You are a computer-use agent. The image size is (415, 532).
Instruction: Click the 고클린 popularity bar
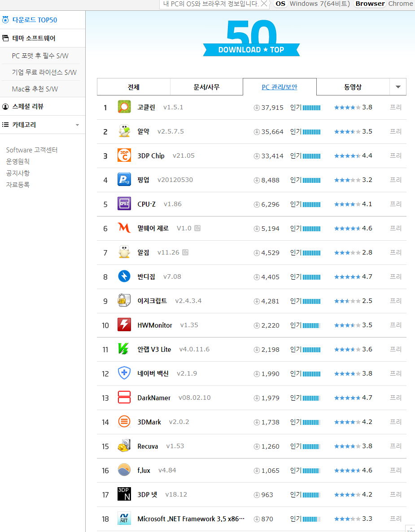point(311,108)
